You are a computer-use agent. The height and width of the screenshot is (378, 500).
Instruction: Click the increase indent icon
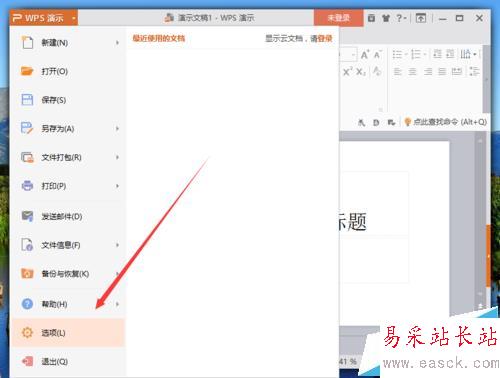(450, 54)
